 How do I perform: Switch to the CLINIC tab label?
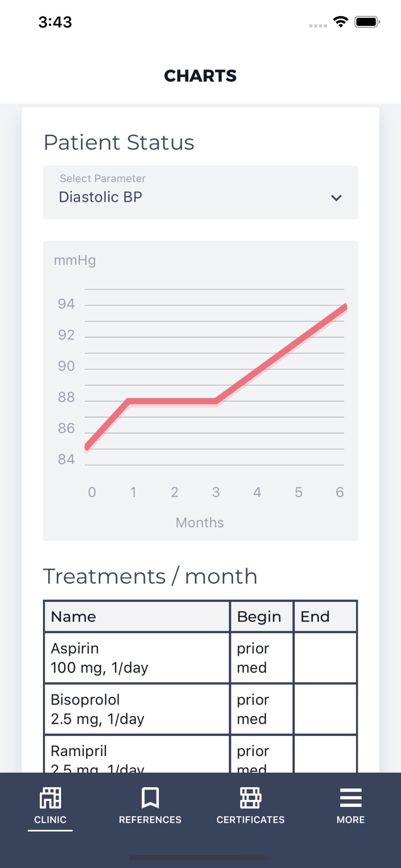(x=50, y=820)
